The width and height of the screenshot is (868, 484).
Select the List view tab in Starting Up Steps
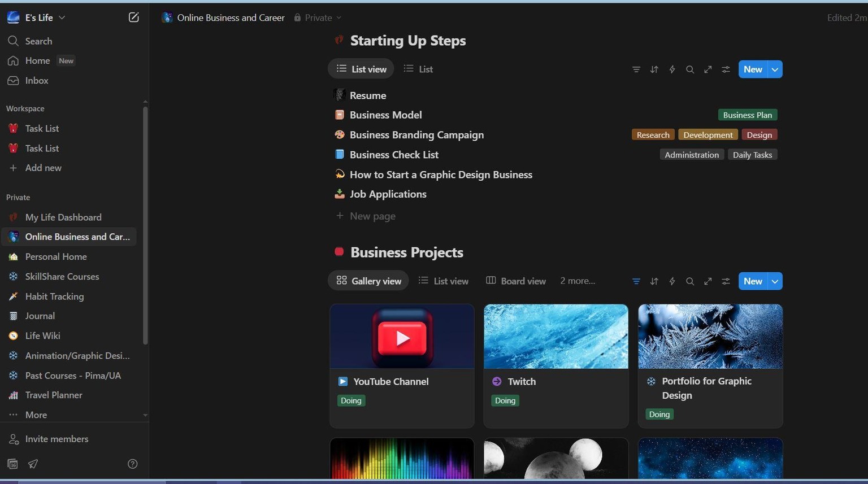pos(361,69)
